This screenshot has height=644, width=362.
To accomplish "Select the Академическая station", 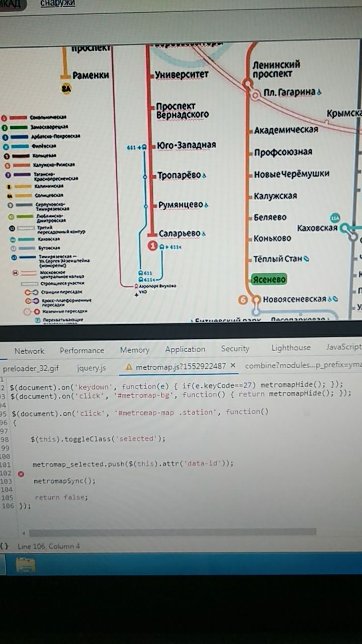I will click(x=286, y=130).
